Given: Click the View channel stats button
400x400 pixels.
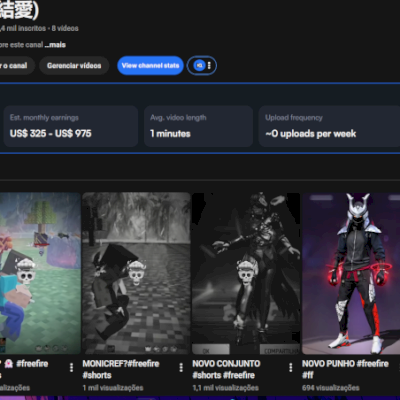Looking at the screenshot, I should point(150,66).
